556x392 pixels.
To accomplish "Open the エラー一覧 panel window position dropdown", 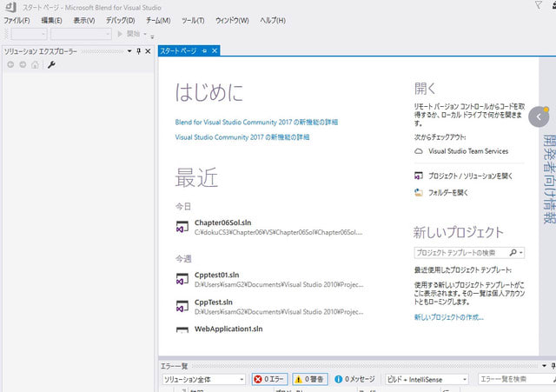I will tap(545, 366).
